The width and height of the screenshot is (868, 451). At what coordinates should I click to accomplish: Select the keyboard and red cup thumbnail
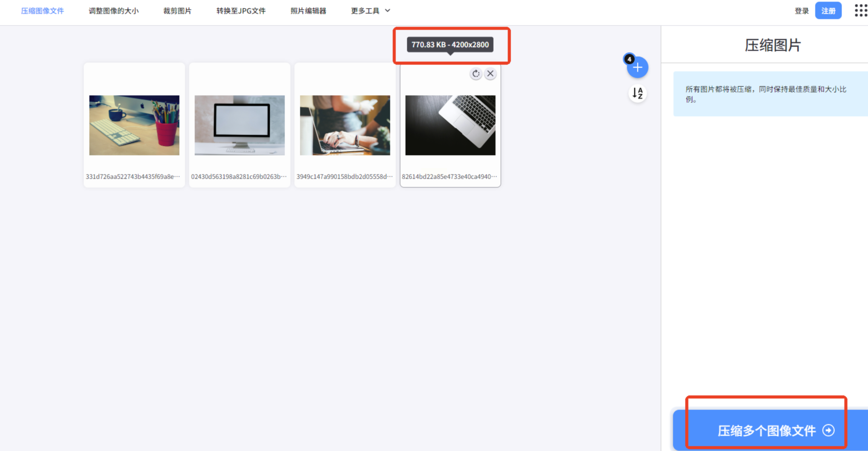tap(134, 125)
